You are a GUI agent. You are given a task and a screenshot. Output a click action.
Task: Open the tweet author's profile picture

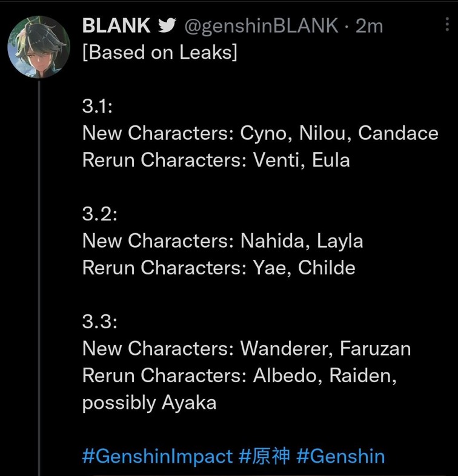point(39,47)
